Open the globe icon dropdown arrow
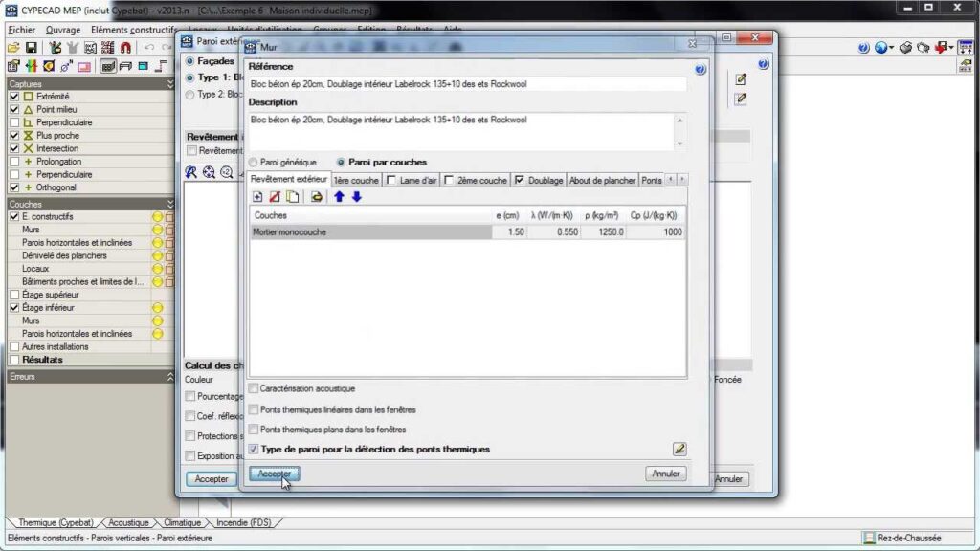This screenshot has width=980, height=551. pos(892,48)
